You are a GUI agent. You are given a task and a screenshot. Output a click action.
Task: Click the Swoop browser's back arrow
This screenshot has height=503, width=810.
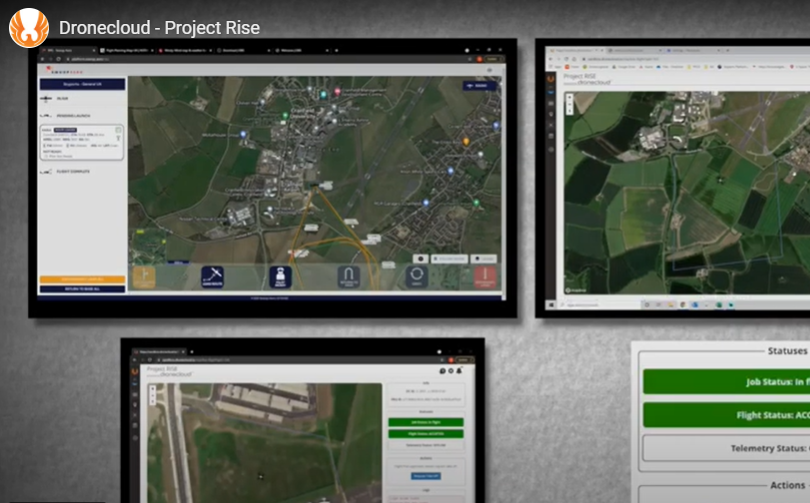pos(44,59)
